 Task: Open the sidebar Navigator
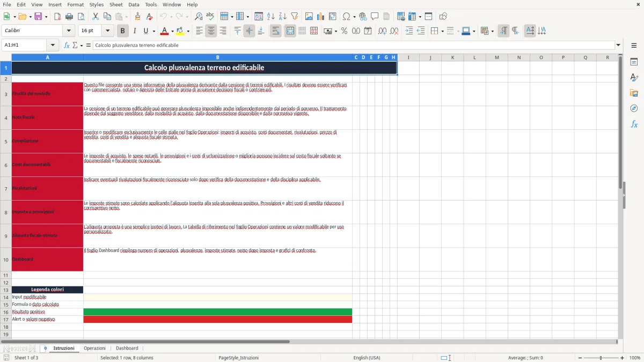tap(634, 108)
